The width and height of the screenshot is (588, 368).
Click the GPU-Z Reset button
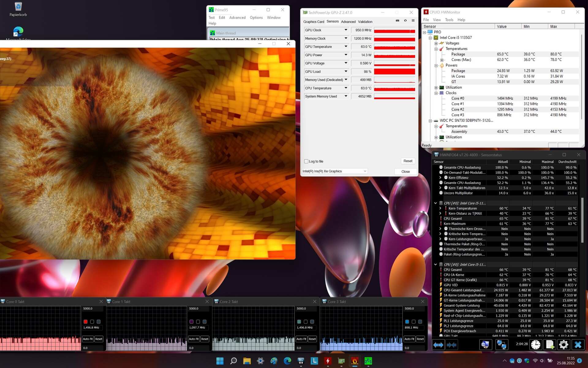pos(408,161)
